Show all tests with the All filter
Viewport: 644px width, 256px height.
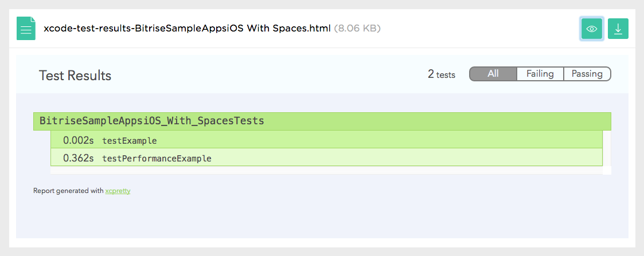[493, 74]
